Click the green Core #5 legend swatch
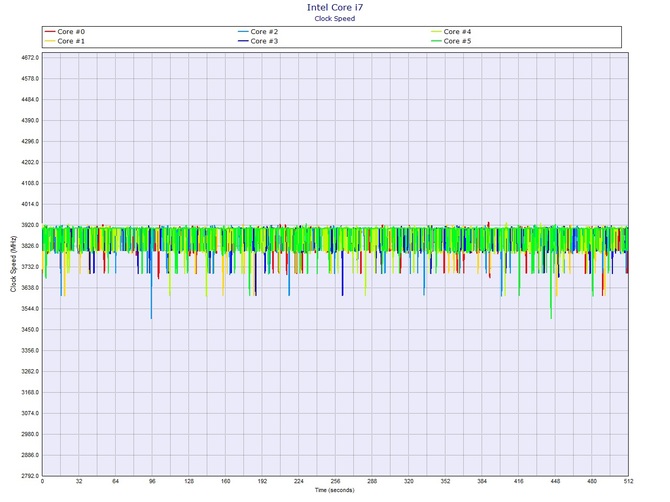The height and width of the screenshot is (502, 670). tap(436, 41)
